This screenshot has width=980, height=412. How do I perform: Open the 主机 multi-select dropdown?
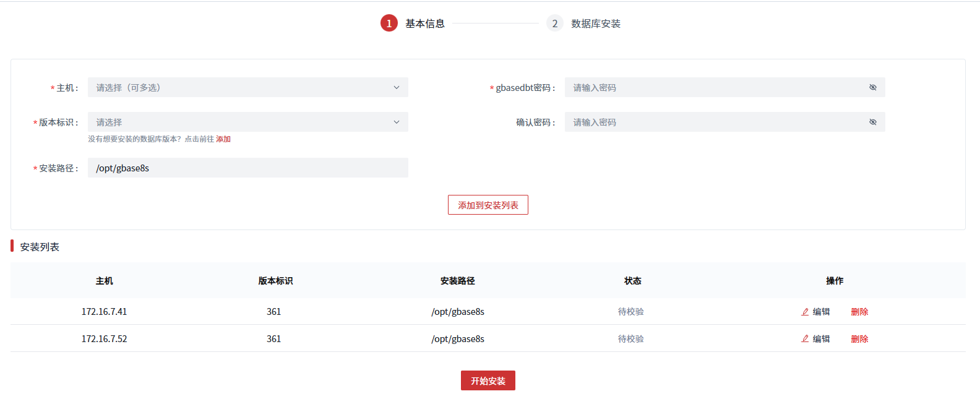point(241,88)
